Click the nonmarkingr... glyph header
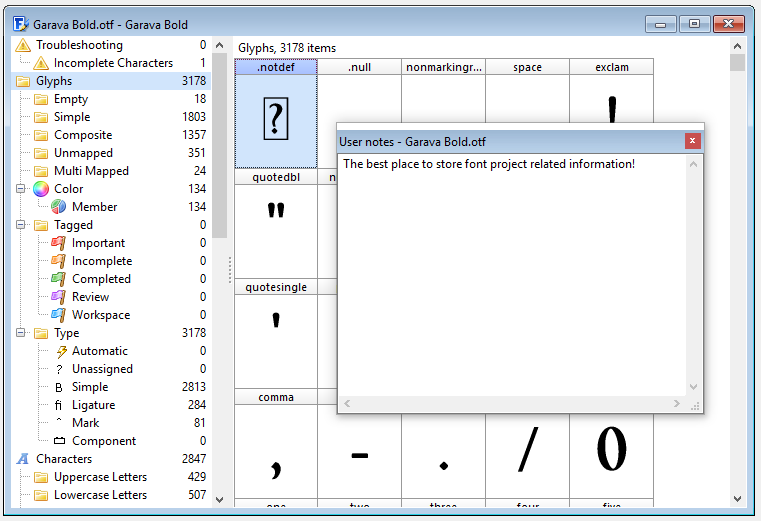 click(x=444, y=67)
